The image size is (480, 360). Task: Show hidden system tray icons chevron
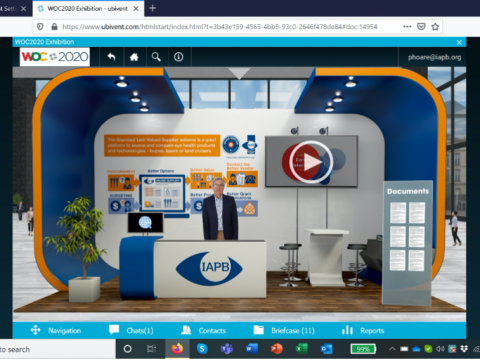click(x=392, y=349)
